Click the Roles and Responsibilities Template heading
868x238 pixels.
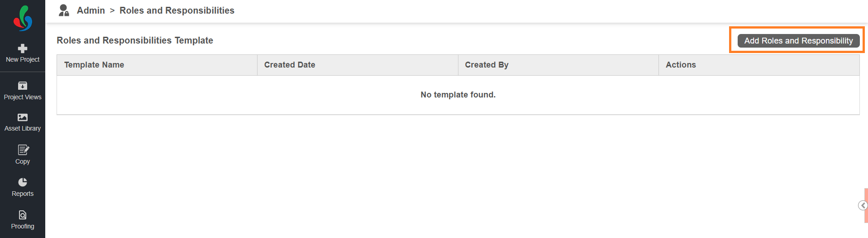(x=135, y=40)
